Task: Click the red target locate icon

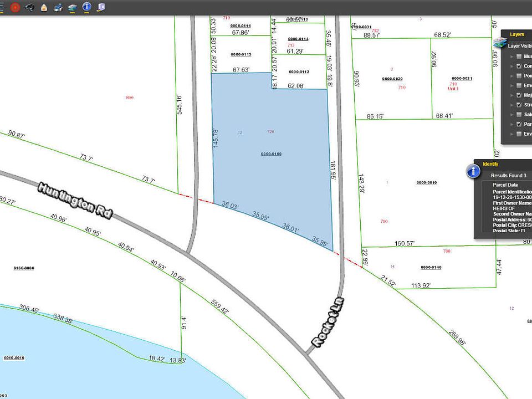Action: click(15, 7)
